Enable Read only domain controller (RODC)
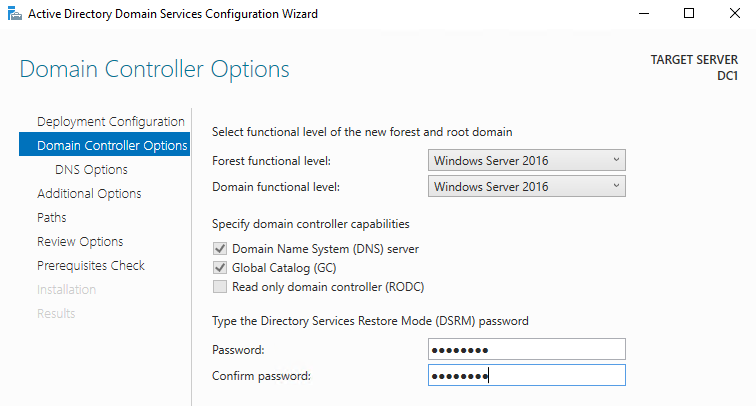This screenshot has height=406, width=756. pyautogui.click(x=220, y=287)
